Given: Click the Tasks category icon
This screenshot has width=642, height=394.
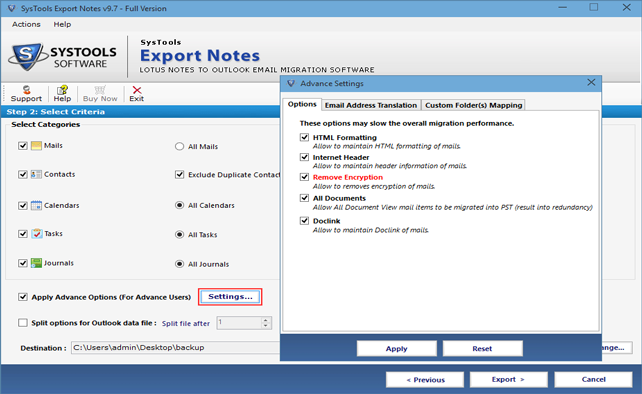Looking at the screenshot, I should pyautogui.click(x=36, y=233).
